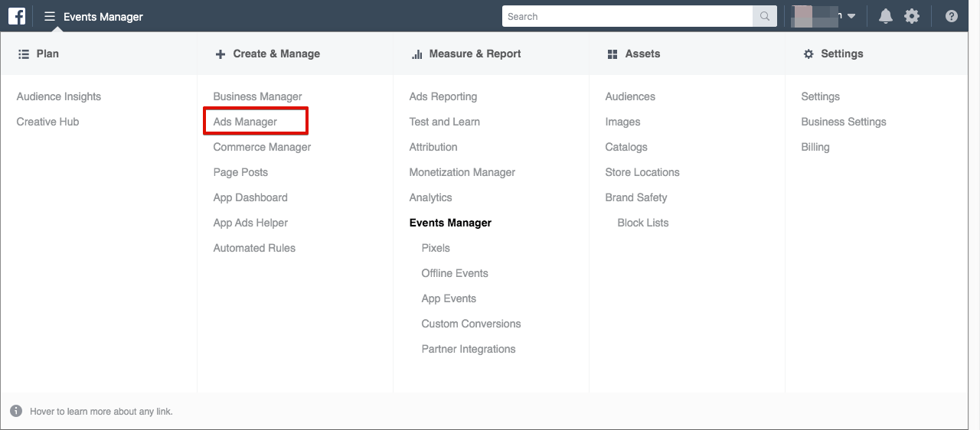Click the Facebook logo icon

17,16
